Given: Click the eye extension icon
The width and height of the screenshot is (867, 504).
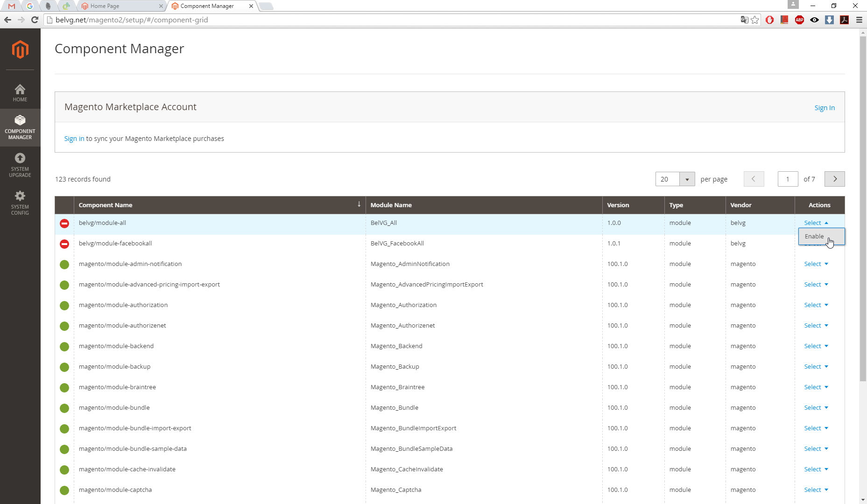Looking at the screenshot, I should point(814,20).
